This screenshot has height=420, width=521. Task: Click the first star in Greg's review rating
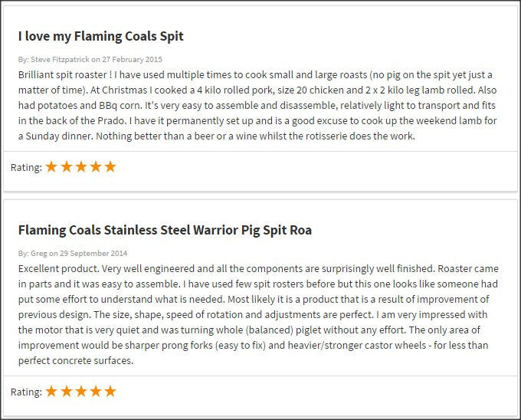point(52,391)
